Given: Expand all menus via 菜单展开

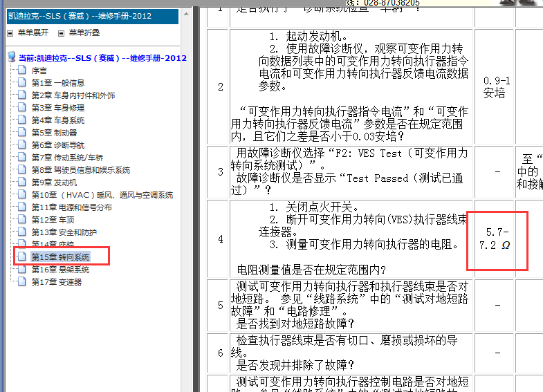Looking at the screenshot, I should pos(33,33).
